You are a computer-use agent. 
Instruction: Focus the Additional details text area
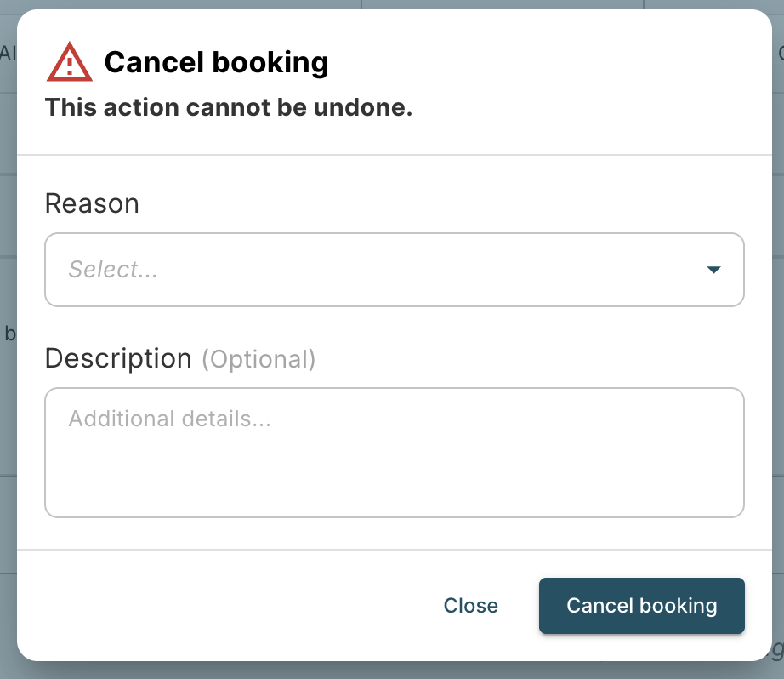click(394, 453)
